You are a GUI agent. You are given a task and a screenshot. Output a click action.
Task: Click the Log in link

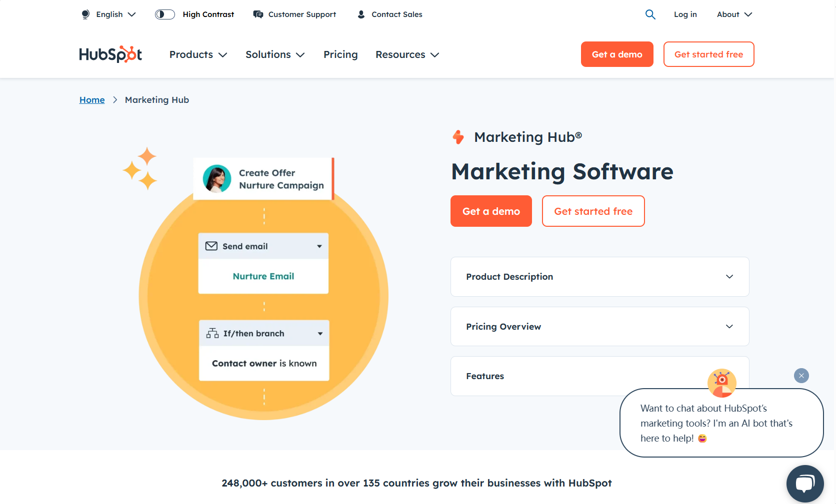685,14
